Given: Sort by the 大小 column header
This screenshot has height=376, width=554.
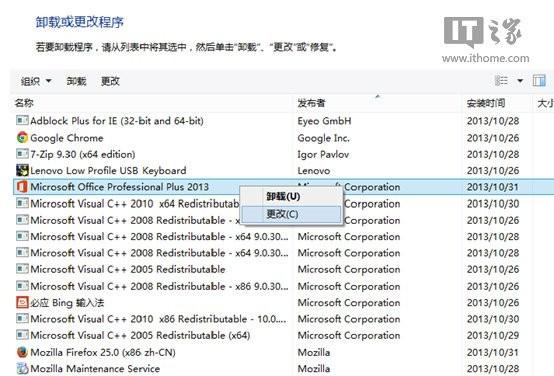Looking at the screenshot, I should tap(545, 103).
